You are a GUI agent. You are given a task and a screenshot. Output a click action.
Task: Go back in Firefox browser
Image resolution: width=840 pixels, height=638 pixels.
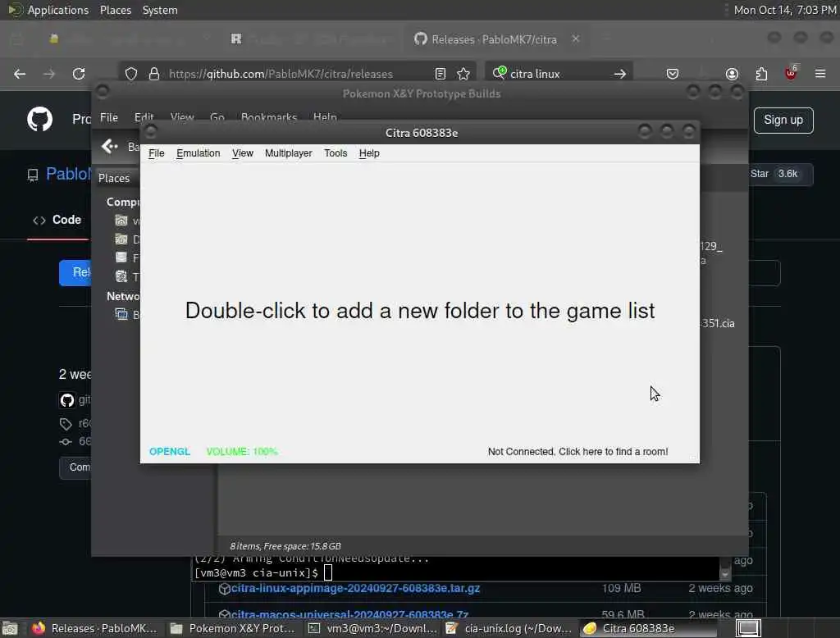click(x=20, y=74)
